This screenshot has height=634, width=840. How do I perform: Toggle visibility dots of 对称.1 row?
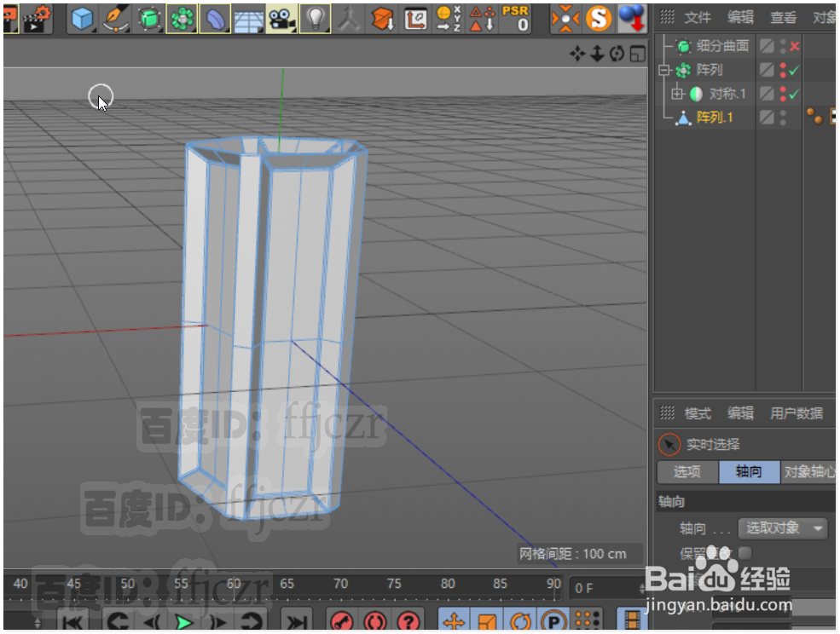[x=783, y=94]
